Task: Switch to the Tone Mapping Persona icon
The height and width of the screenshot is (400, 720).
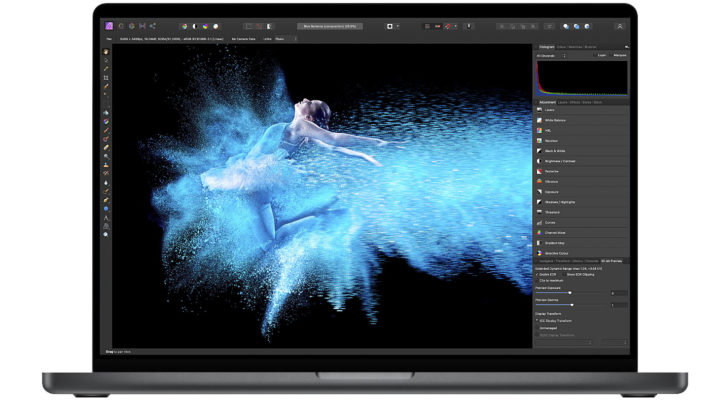Action: (142, 26)
